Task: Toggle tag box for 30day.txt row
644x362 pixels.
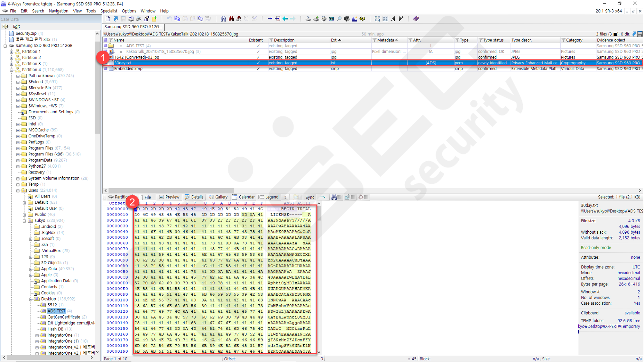Action: [x=106, y=63]
